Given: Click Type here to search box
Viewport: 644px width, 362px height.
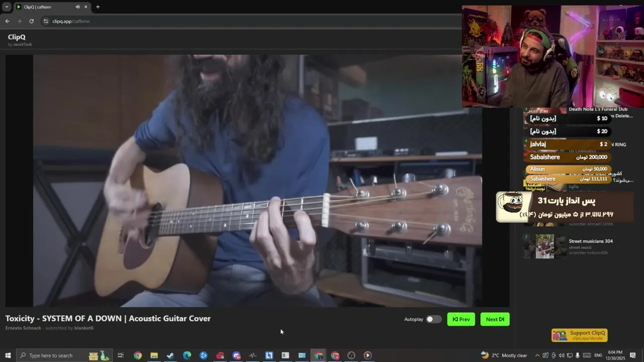Looking at the screenshot, I should click(64, 355).
